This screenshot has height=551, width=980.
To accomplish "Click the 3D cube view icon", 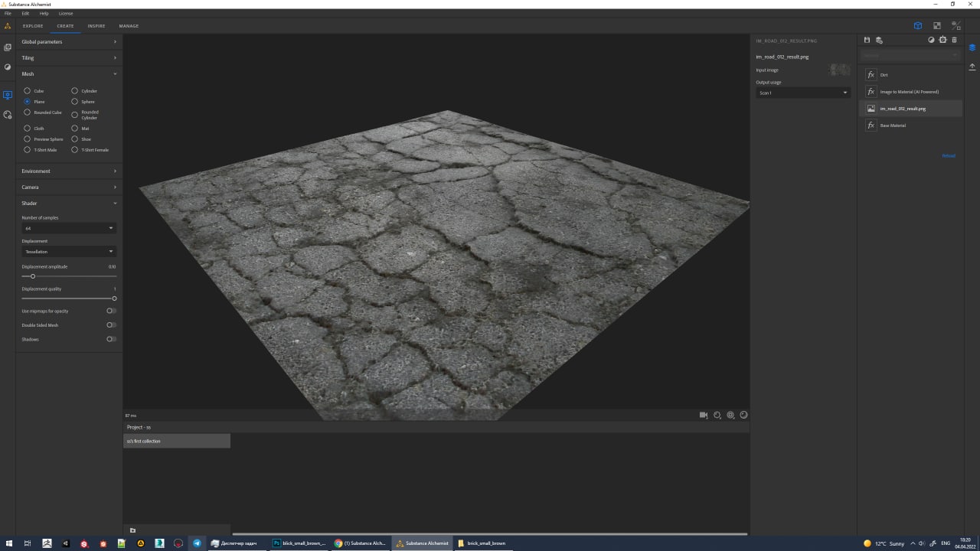I will pos(917,25).
